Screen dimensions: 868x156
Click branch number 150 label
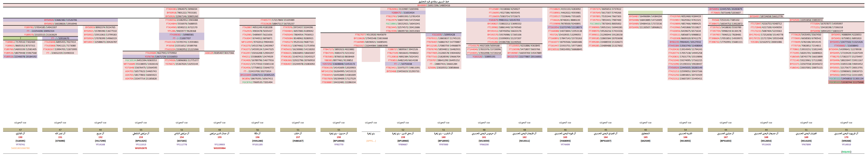pyautogui.click(x=20, y=137)
